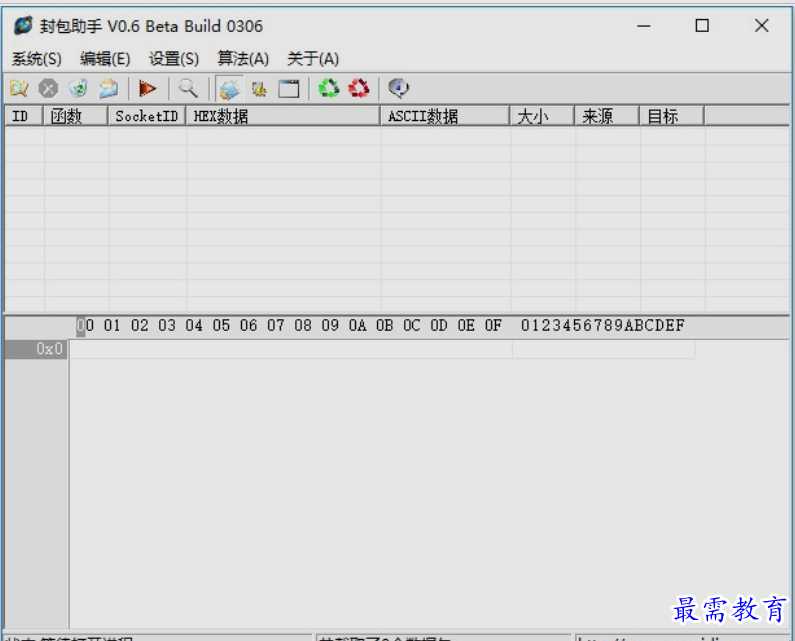The image size is (795, 641).
Task: Click the magnifier search icon
Action: (x=188, y=89)
